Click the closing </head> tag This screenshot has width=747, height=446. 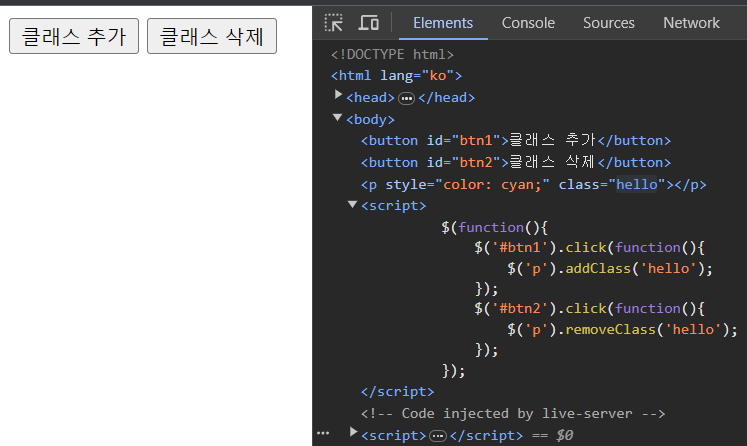click(446, 98)
